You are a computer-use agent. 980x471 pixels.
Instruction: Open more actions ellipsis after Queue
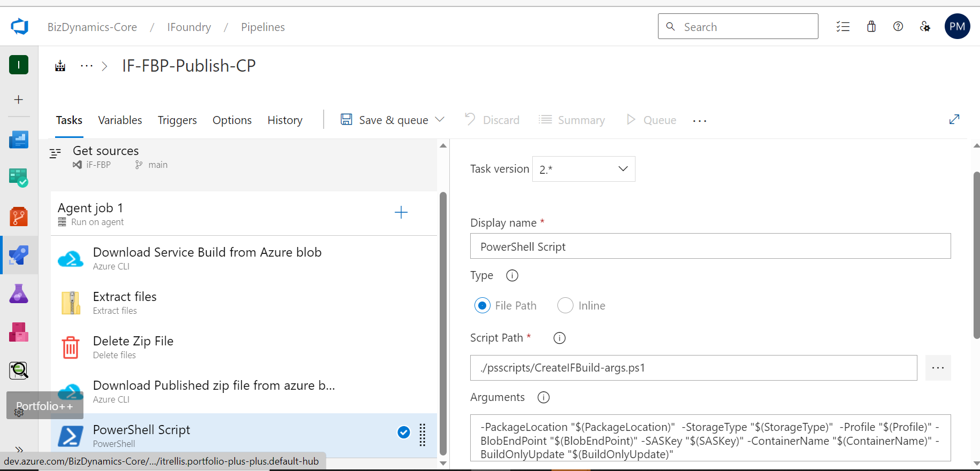[x=700, y=121]
